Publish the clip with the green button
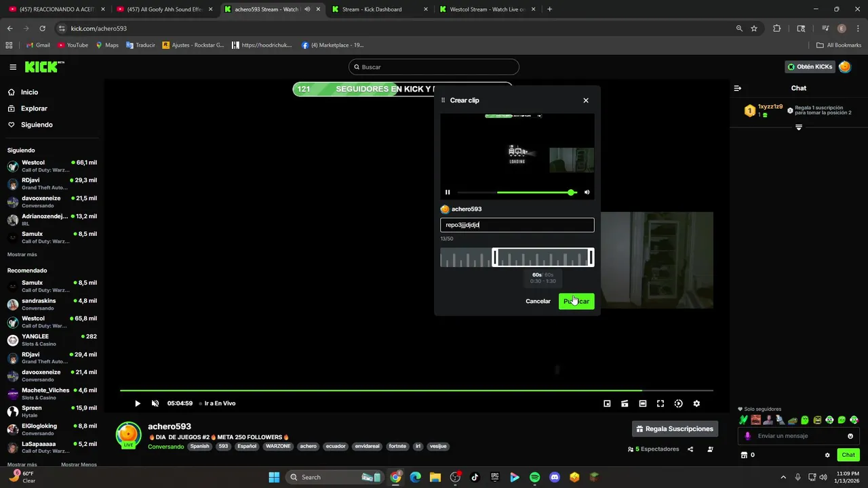This screenshot has width=868, height=488. [576, 301]
